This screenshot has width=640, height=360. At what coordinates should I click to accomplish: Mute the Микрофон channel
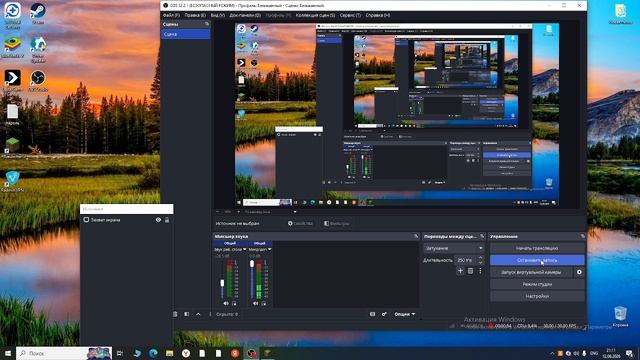pos(256,303)
